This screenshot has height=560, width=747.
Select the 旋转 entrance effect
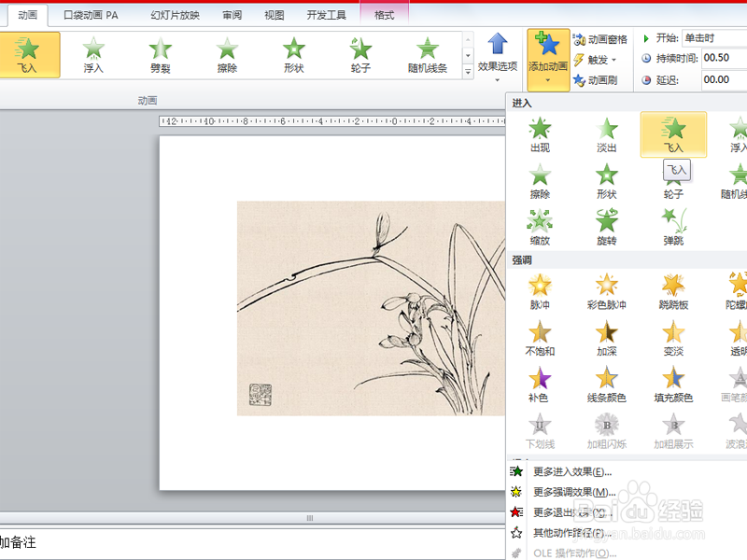click(606, 228)
